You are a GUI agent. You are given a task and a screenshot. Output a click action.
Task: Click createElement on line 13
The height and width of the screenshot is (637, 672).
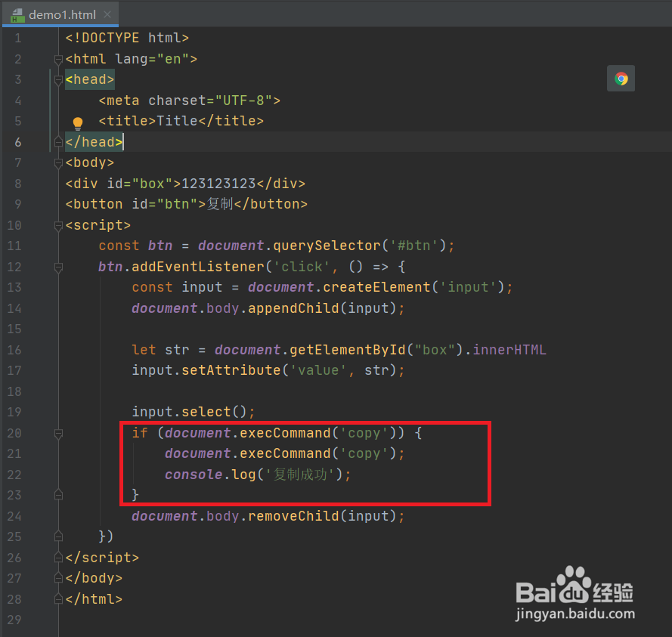(376, 287)
